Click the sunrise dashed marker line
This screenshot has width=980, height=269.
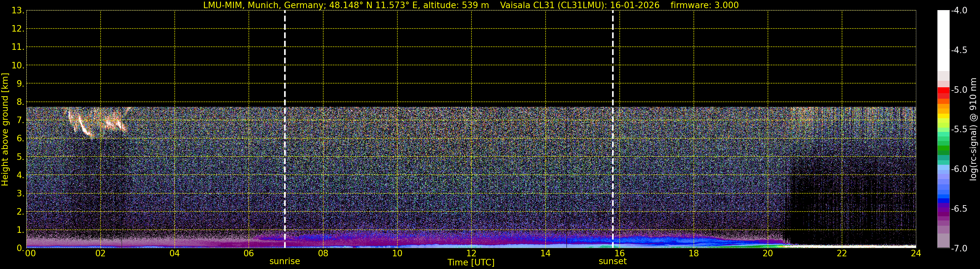(x=284, y=129)
